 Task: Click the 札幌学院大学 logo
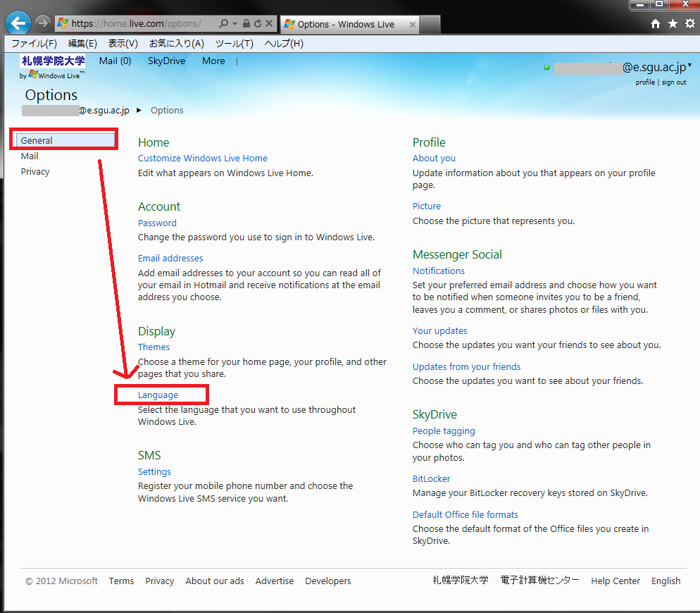53,61
